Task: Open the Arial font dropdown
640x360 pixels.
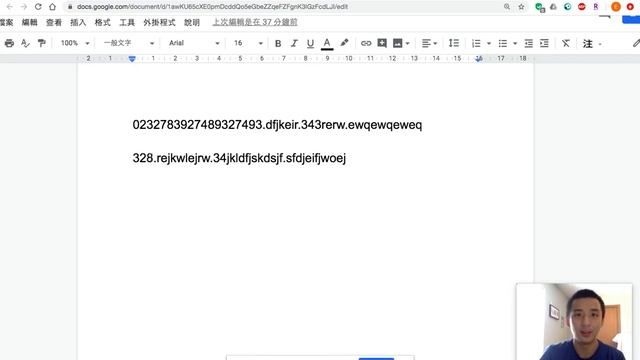Action: click(194, 43)
